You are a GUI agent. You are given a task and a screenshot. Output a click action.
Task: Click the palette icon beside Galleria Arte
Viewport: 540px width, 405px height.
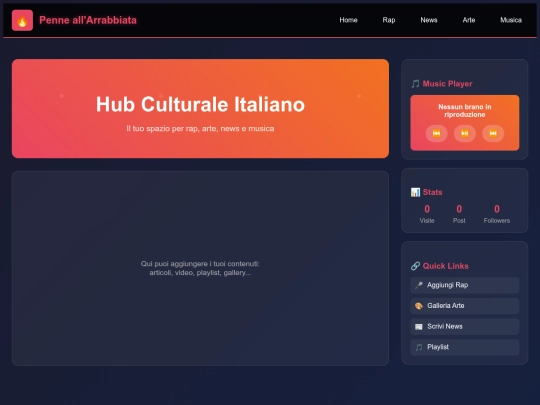point(419,306)
